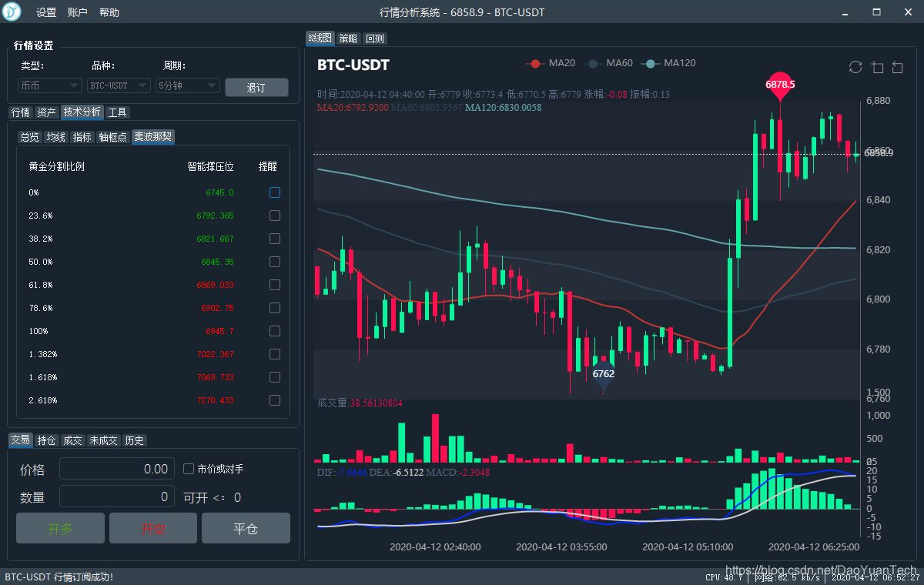Viewport: 924px width, 585px height.
Task: Open the 账户 menu
Action: pos(78,12)
